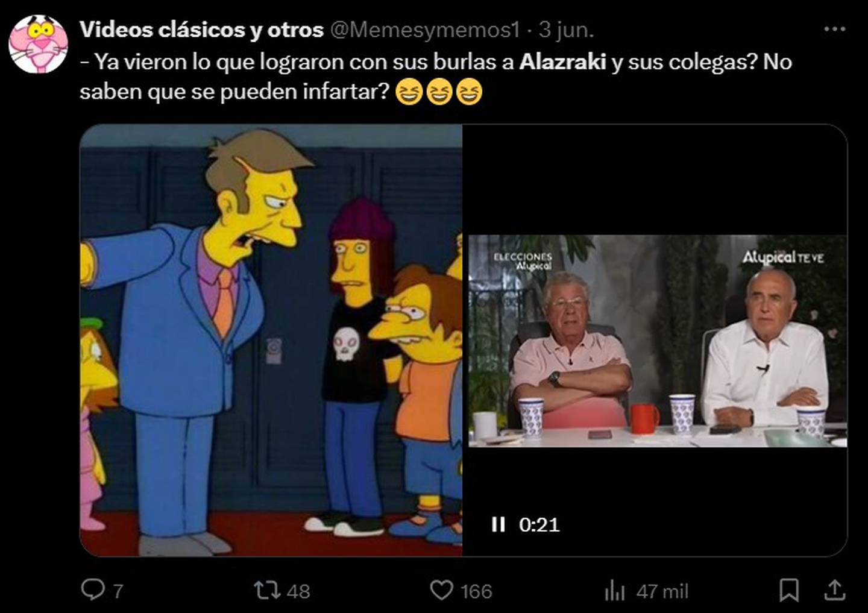Click the 47 mil views count
The height and width of the screenshot is (613, 868).
(x=662, y=591)
